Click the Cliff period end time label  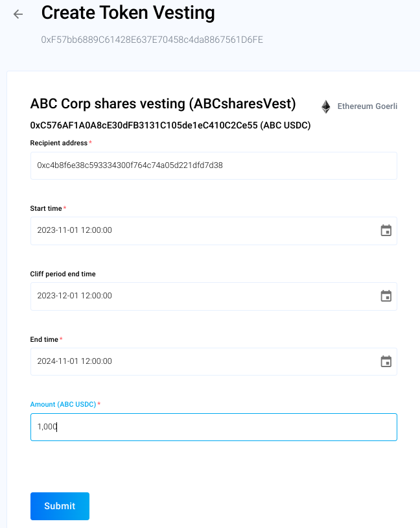point(63,274)
